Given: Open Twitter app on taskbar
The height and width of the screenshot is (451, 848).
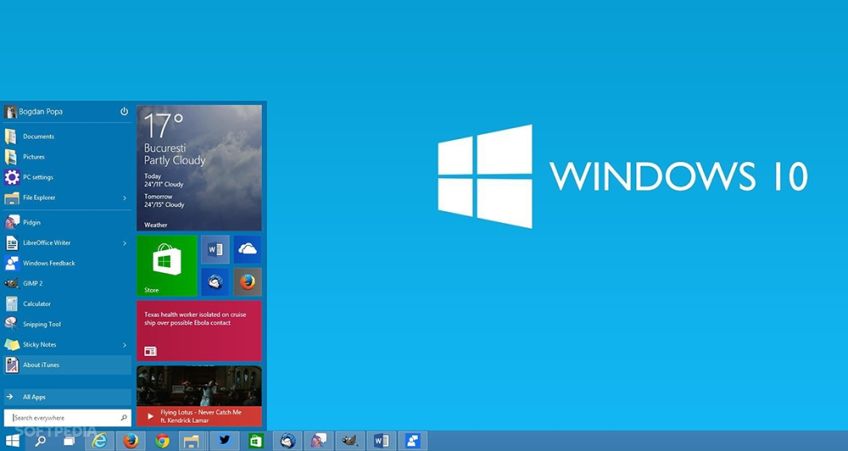Looking at the screenshot, I should click(224, 441).
